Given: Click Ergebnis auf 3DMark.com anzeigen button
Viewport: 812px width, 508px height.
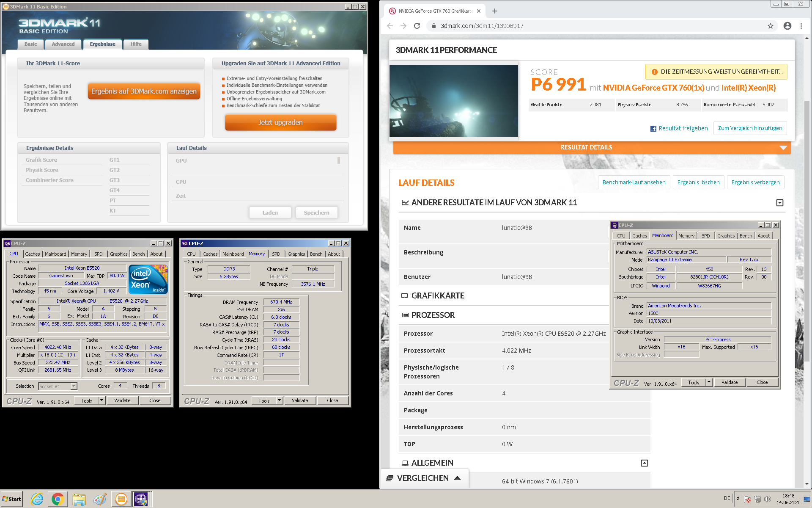Looking at the screenshot, I should click(x=144, y=91).
